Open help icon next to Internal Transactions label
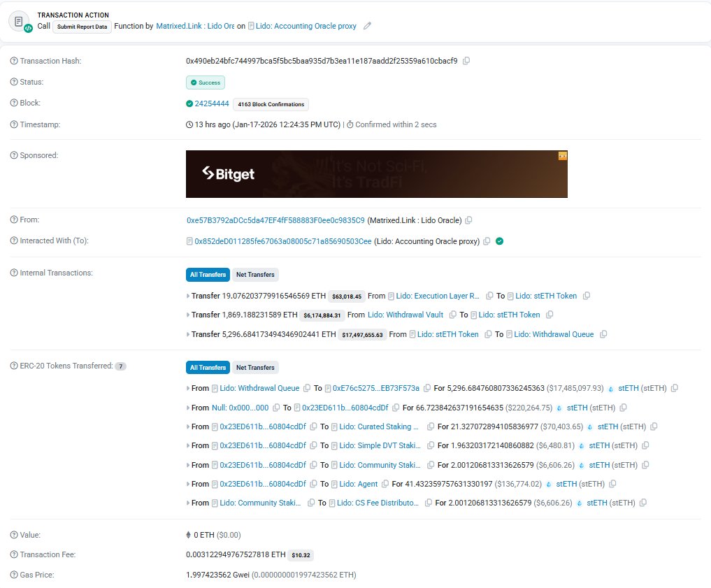The width and height of the screenshot is (711, 588). coord(14,273)
